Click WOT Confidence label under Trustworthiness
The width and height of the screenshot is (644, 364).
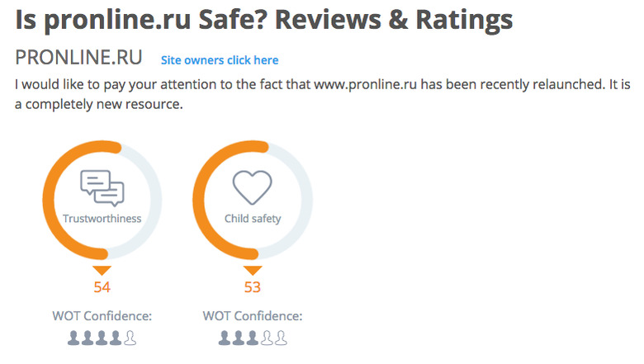(102, 316)
